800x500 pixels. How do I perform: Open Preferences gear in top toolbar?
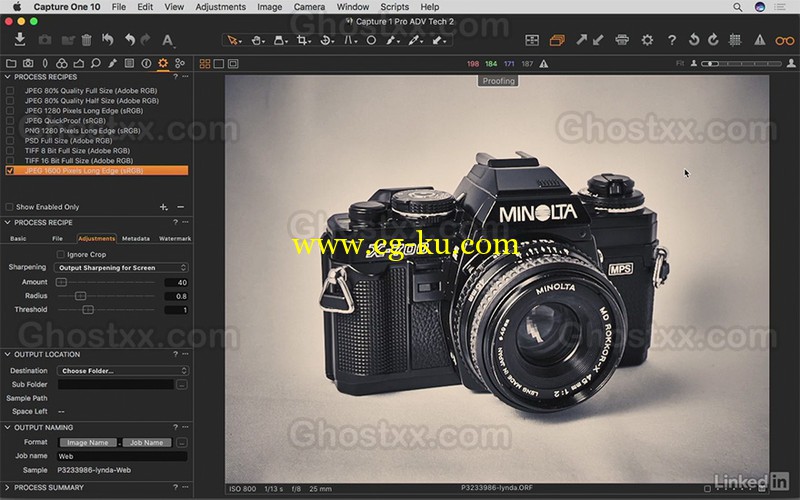click(x=647, y=40)
